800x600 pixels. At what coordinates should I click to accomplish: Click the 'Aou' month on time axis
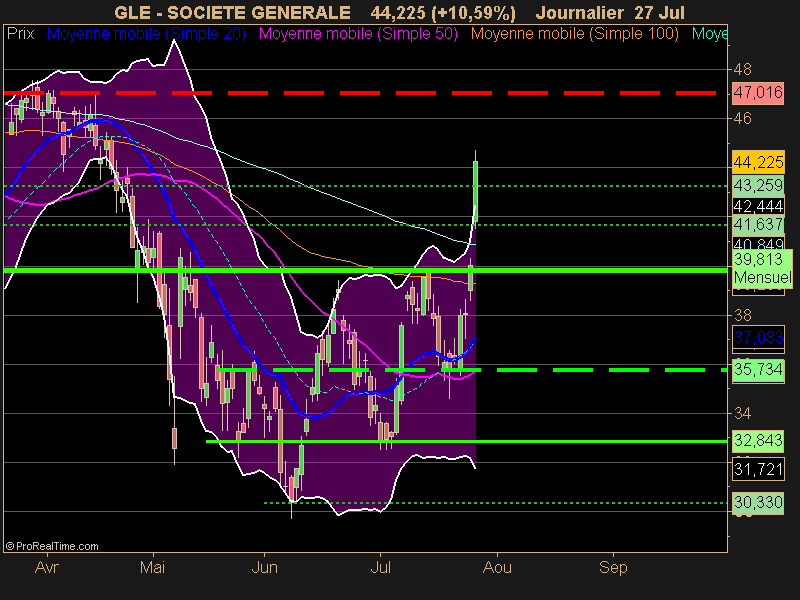tap(497, 567)
